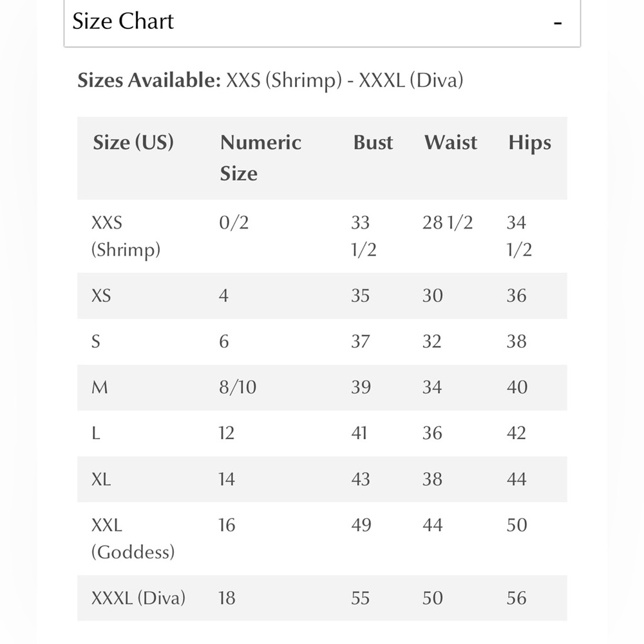Click the Size Chart heading text
The image size is (644, 644).
123,21
